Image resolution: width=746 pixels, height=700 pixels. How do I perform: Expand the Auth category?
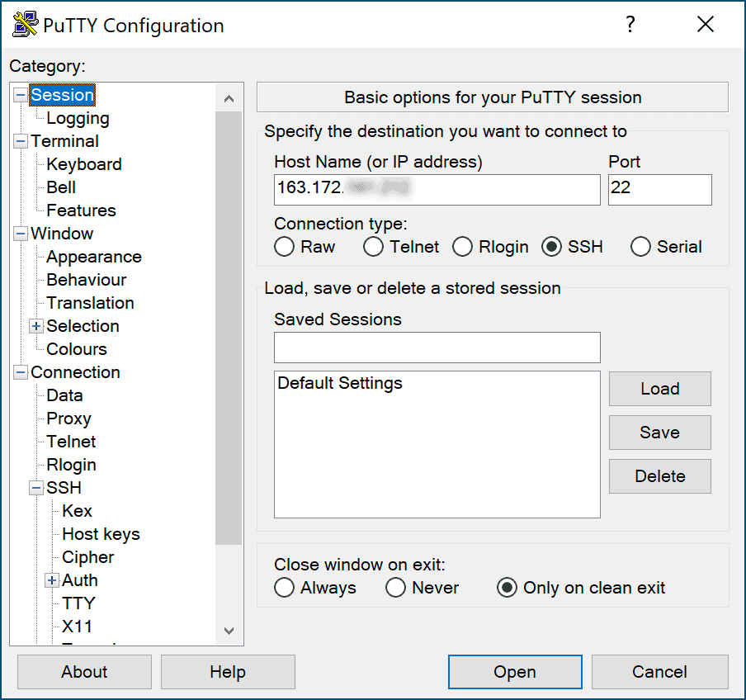point(51,580)
